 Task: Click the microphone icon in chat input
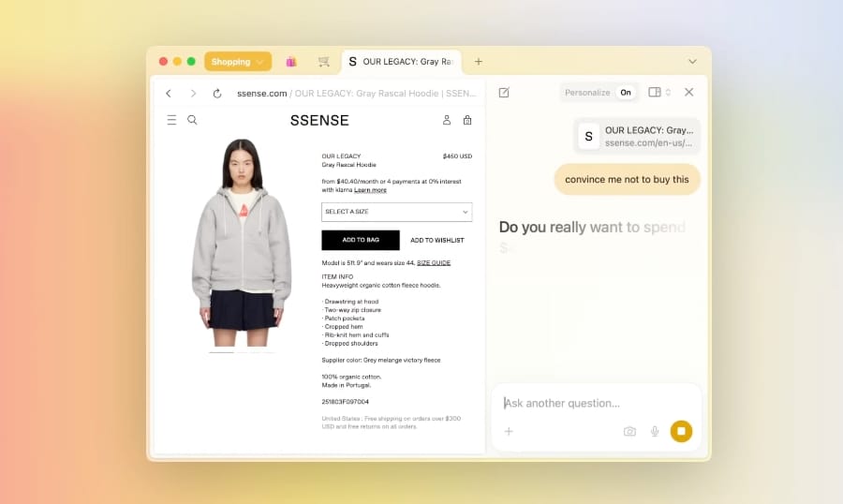655,431
